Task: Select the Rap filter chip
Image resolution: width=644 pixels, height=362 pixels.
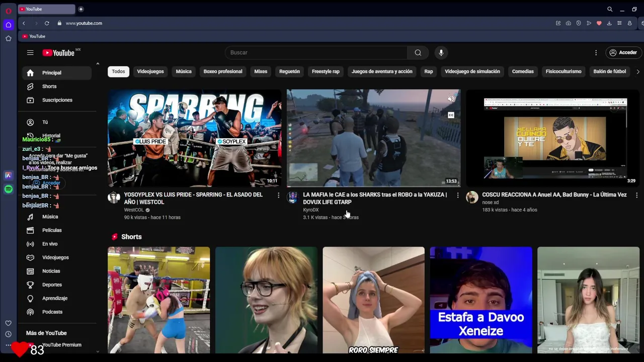Action: click(429, 71)
